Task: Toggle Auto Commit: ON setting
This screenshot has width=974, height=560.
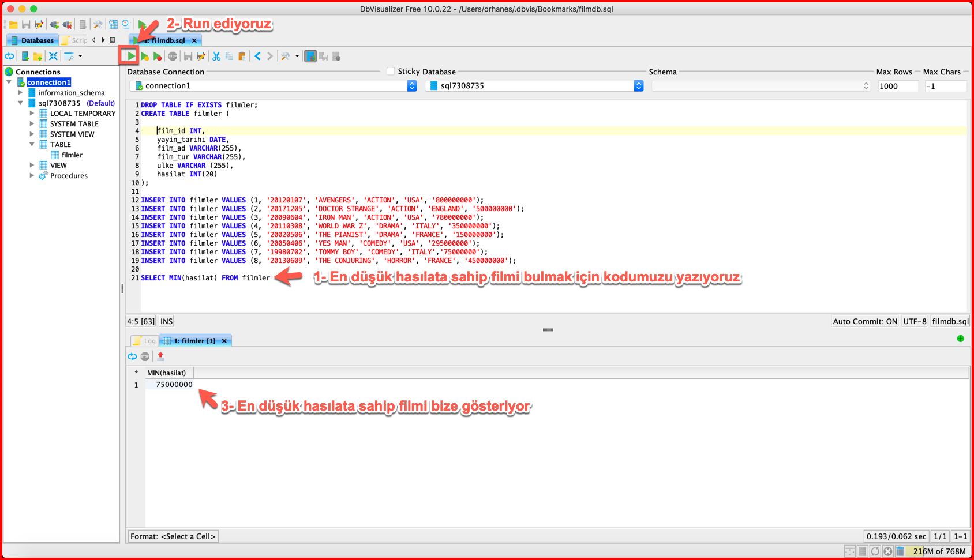Action: click(865, 321)
